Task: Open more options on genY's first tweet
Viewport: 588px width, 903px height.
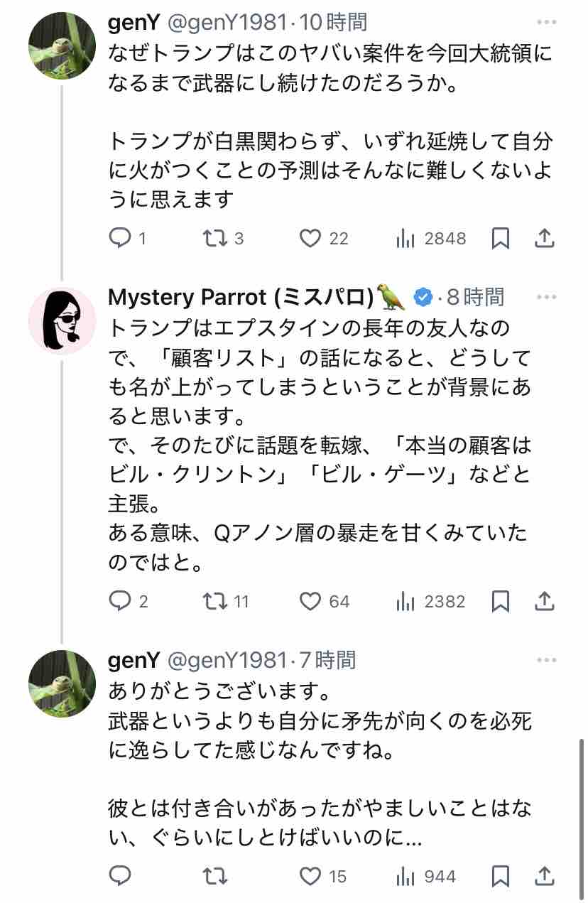Action: tap(546, 23)
